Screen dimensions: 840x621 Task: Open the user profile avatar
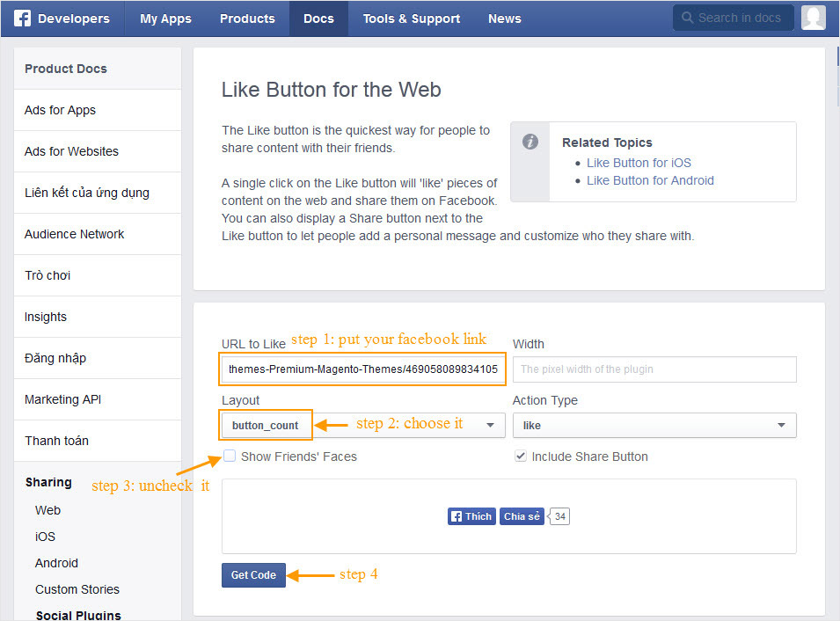[x=813, y=18]
